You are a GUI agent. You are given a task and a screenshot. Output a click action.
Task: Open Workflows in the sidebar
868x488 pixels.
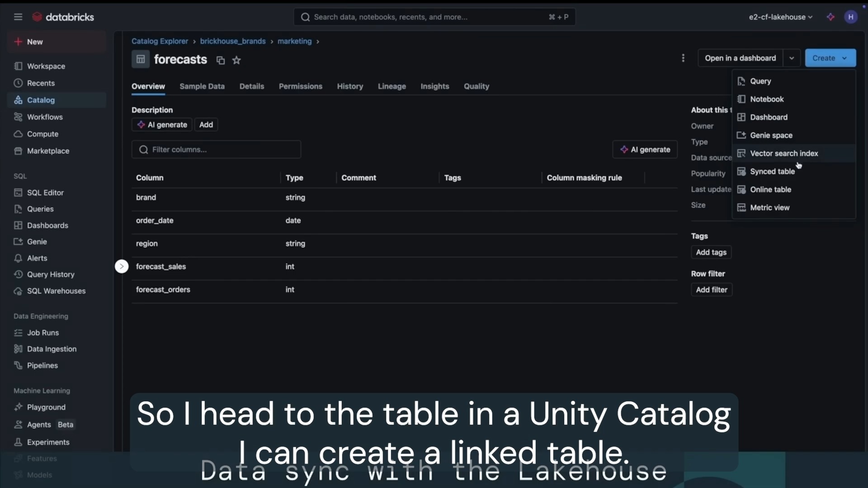[57, 117]
